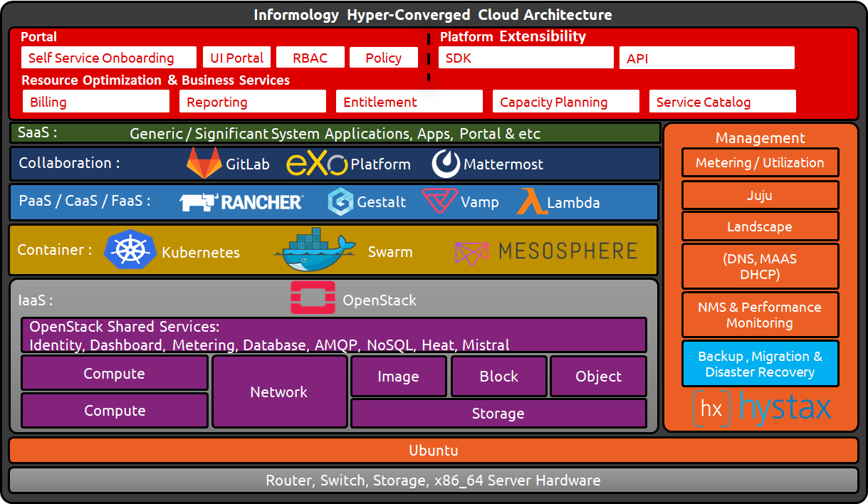Select the purple Network block
This screenshot has width=868, height=504.
pyautogui.click(x=279, y=392)
